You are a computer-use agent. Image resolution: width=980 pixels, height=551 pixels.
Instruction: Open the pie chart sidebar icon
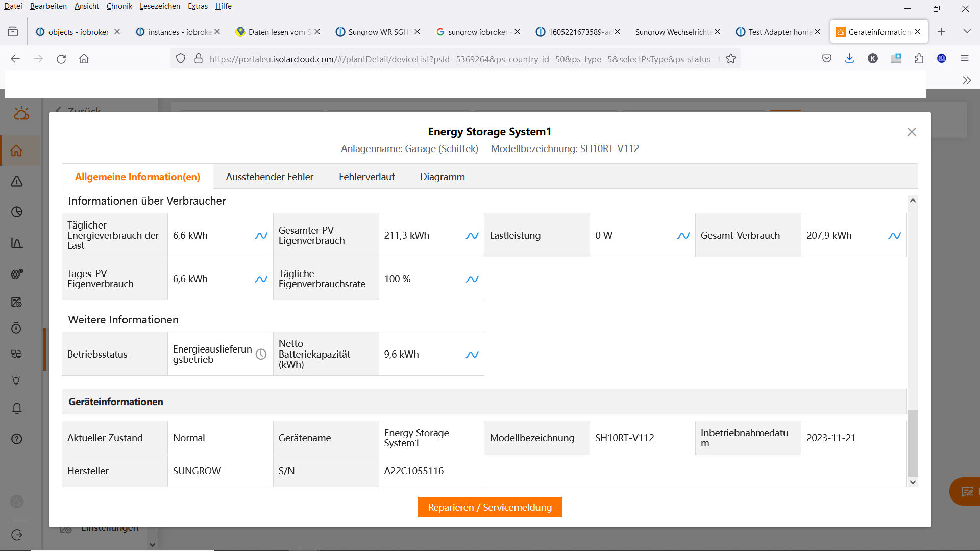[x=16, y=212]
